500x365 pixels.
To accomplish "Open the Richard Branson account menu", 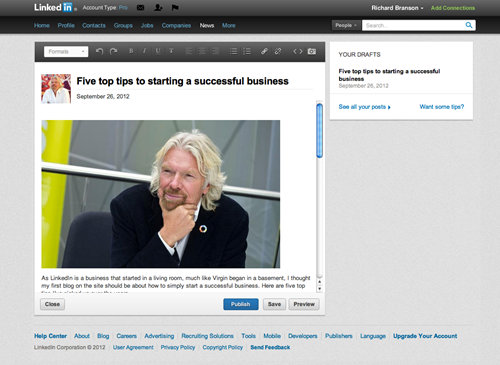I will tap(397, 8).
